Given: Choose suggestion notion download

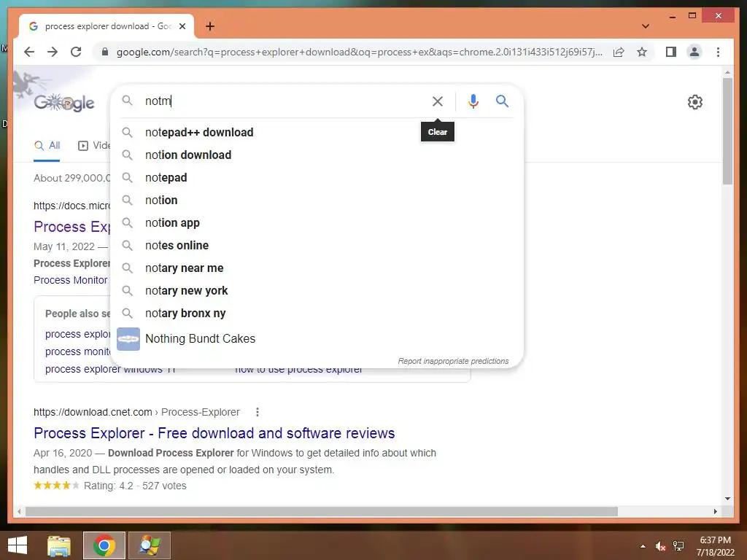Looking at the screenshot, I should tap(317, 155).
